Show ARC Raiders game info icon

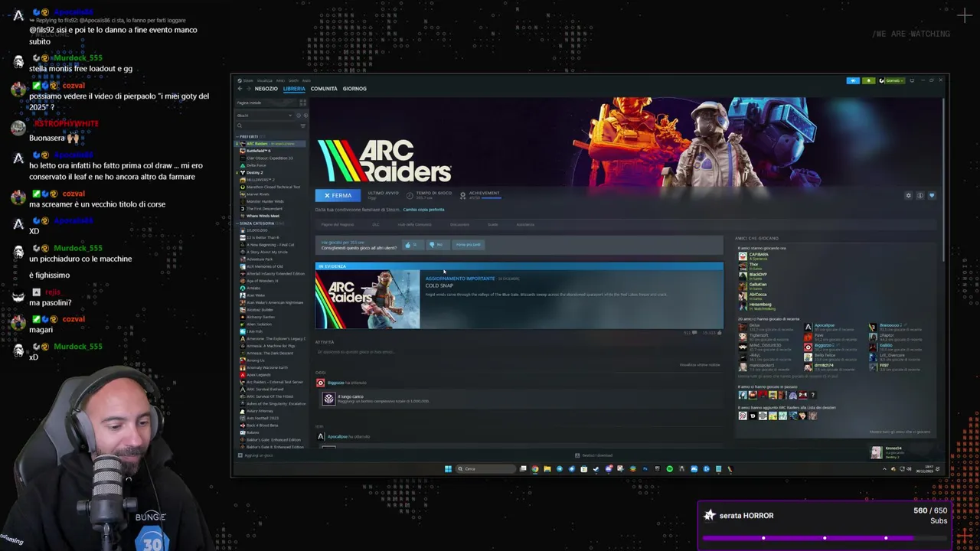coord(920,196)
